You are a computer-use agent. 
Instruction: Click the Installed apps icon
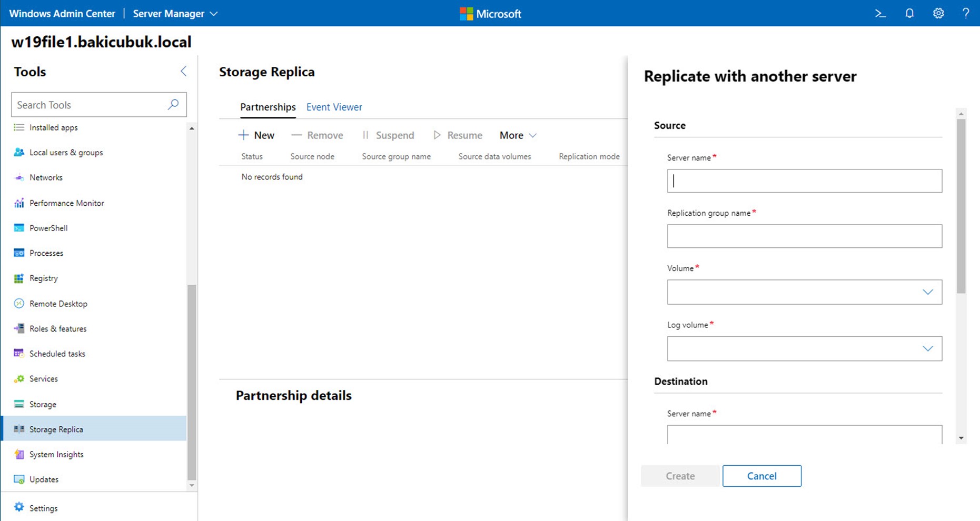19,127
